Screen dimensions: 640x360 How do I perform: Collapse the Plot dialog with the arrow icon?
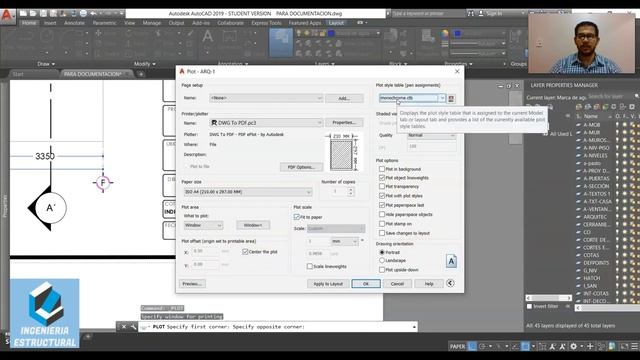click(x=450, y=283)
